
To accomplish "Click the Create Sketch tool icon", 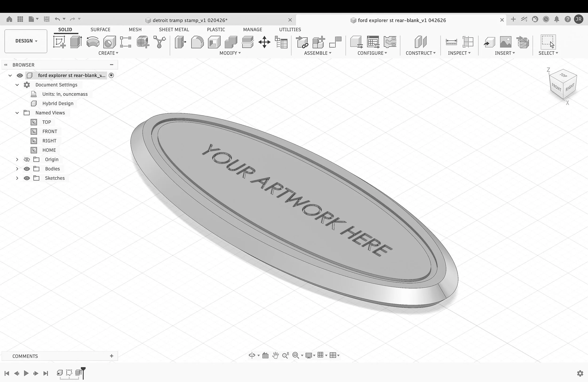I will pos(59,42).
